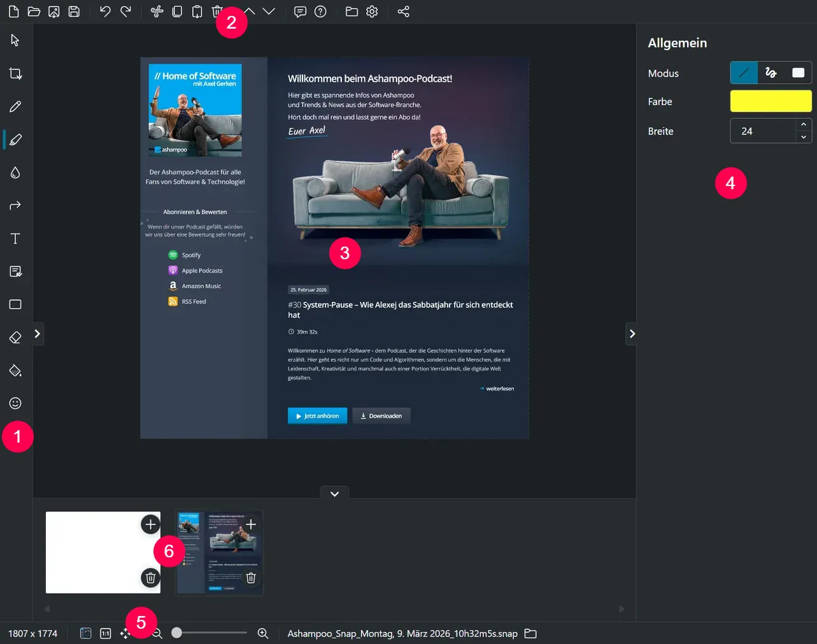Select the Crop tool
This screenshot has width=817, height=644.
pos(15,74)
